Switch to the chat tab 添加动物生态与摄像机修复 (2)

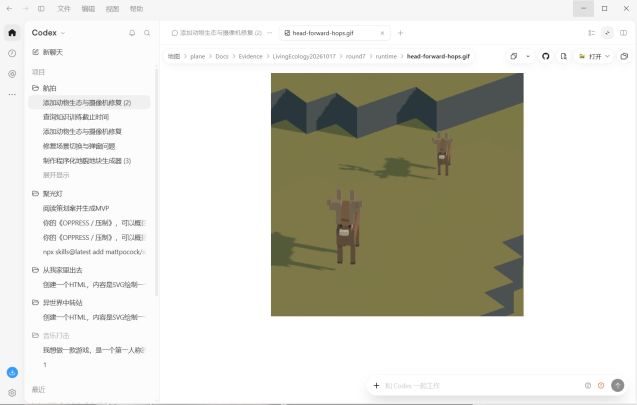[x=217, y=33]
